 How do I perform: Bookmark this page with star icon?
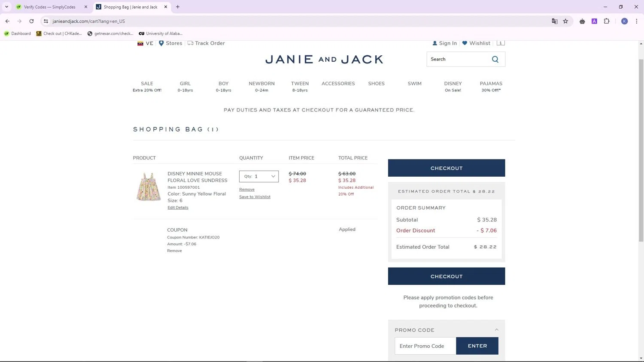point(565,21)
